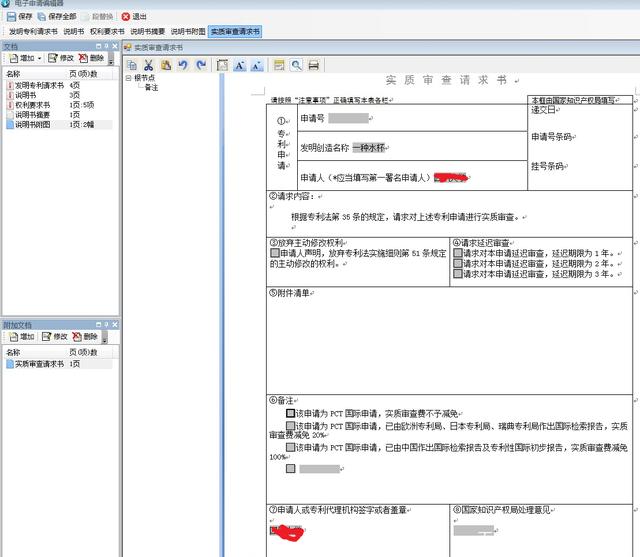Click 修改 in the 附加文档 panel
Viewport: 640px width, 557px height.
click(x=55, y=337)
